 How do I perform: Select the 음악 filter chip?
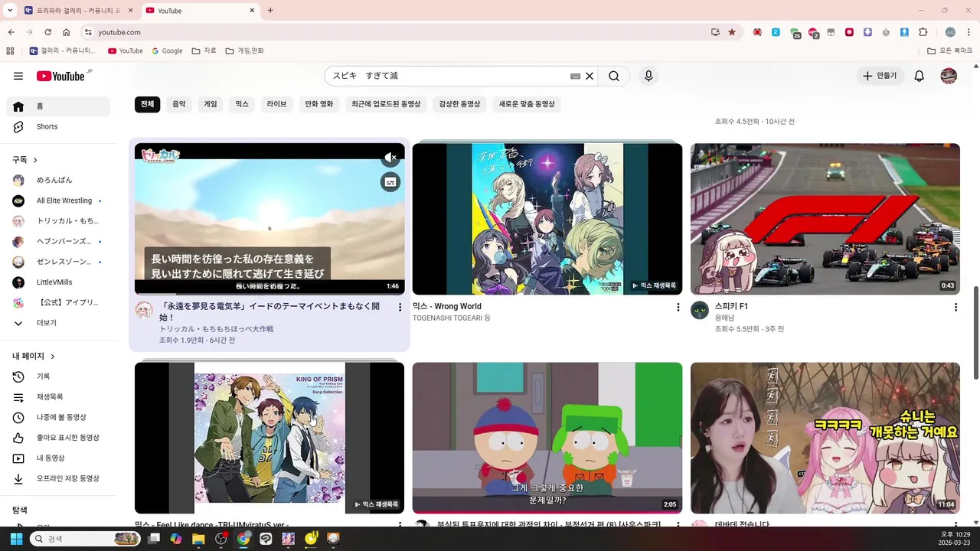179,104
